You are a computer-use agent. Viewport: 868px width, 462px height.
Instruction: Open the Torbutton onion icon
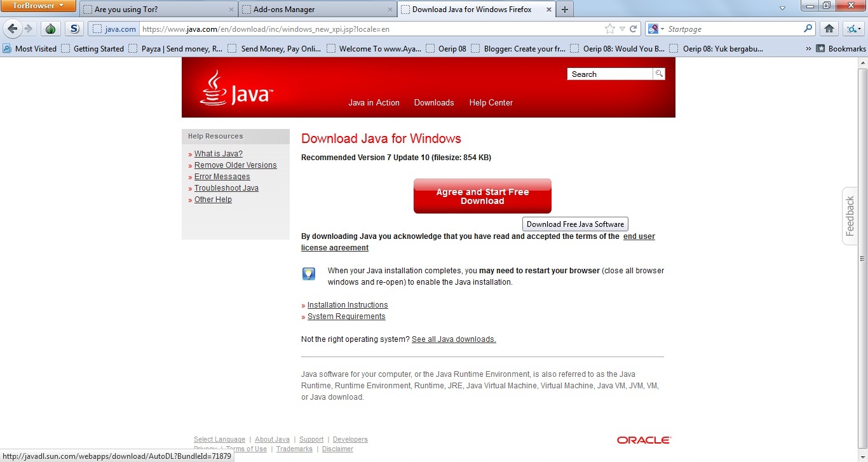pos(50,29)
